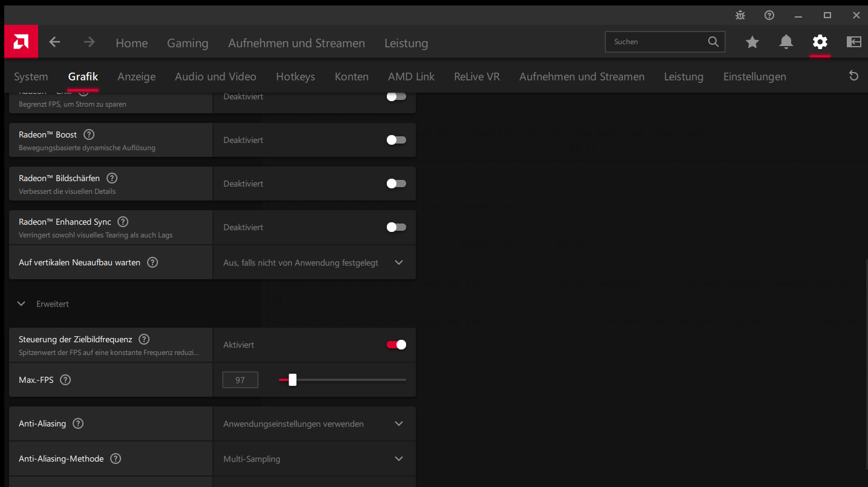The height and width of the screenshot is (487, 868).
Task: Click the AMD logo icon
Action: 21,42
